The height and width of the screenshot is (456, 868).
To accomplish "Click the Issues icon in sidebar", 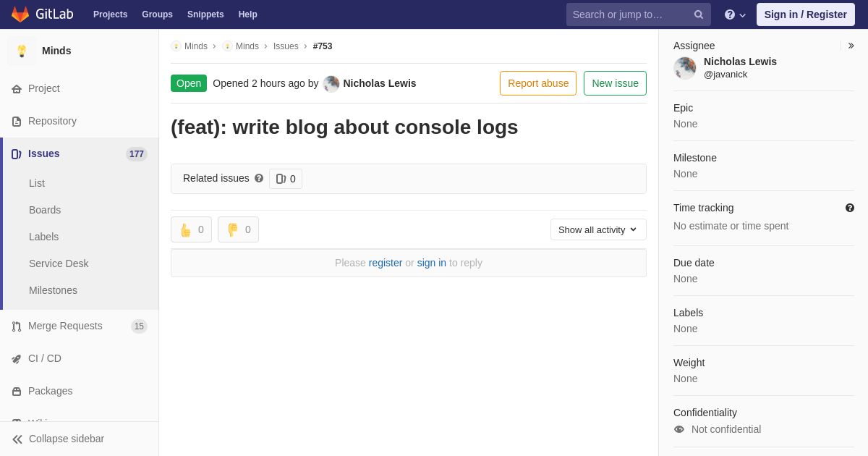I will [17, 154].
